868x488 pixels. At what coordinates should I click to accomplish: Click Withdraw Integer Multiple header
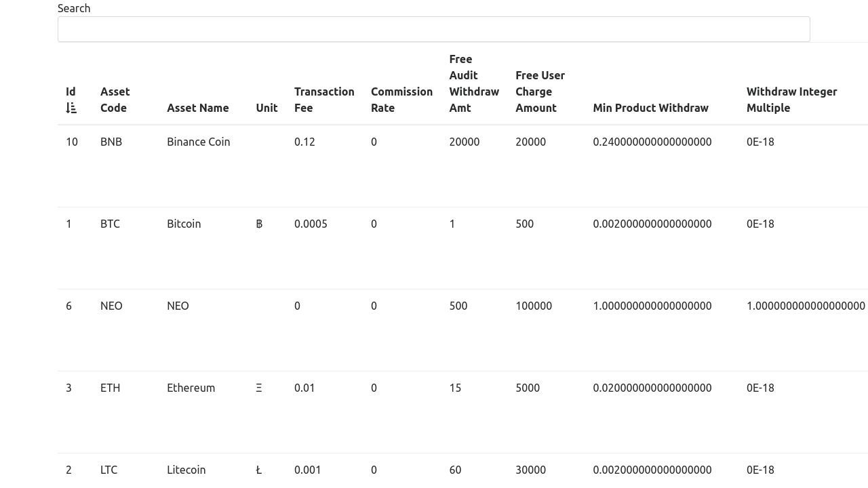coord(791,100)
